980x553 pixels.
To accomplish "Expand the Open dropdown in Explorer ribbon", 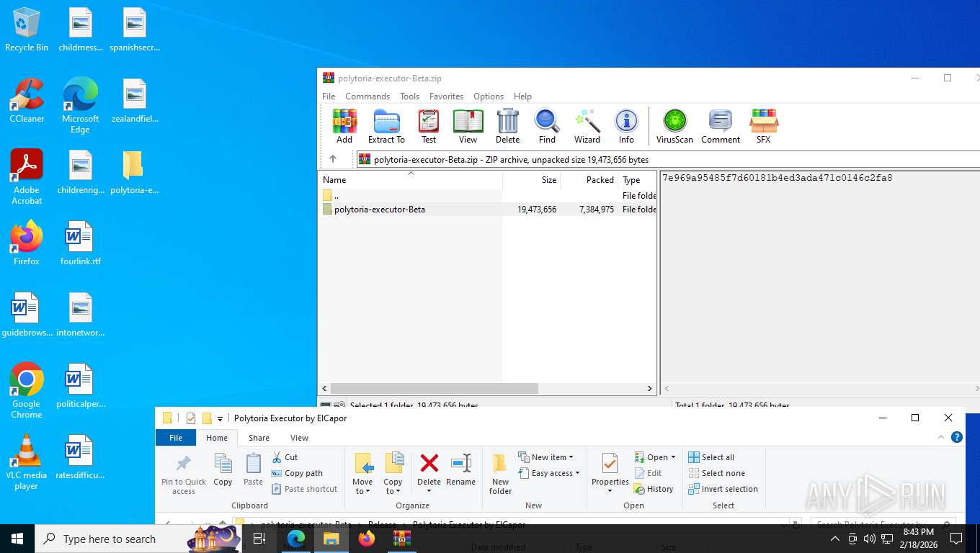I will coord(655,457).
